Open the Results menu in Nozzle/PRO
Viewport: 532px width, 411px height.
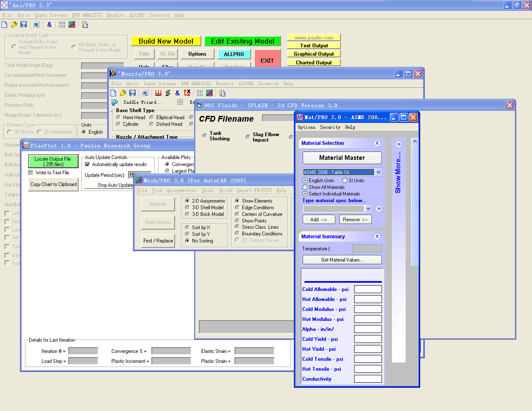(224, 84)
